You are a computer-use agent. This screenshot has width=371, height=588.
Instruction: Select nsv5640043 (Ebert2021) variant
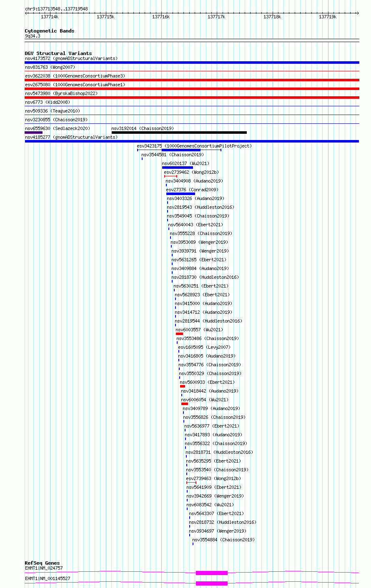coord(196,225)
